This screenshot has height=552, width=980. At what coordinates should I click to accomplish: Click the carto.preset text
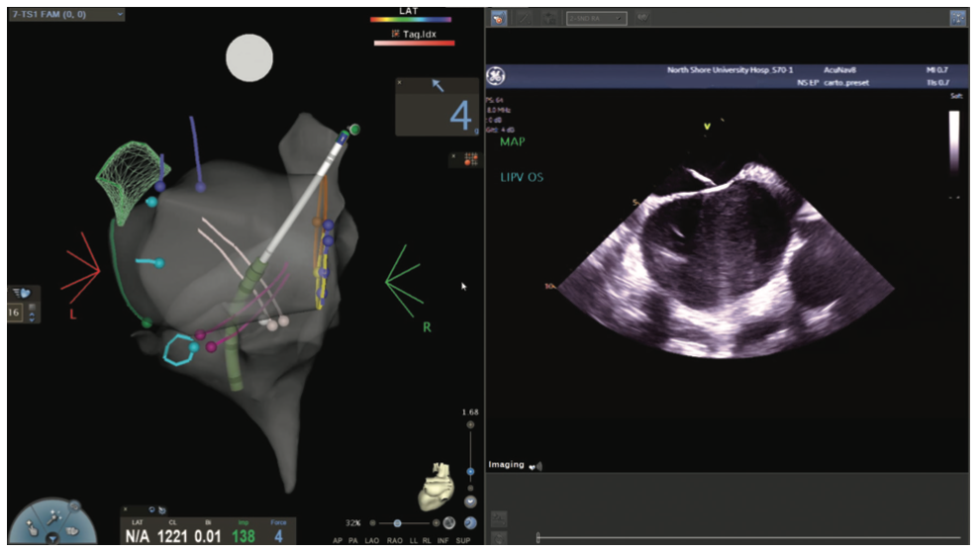tap(846, 82)
